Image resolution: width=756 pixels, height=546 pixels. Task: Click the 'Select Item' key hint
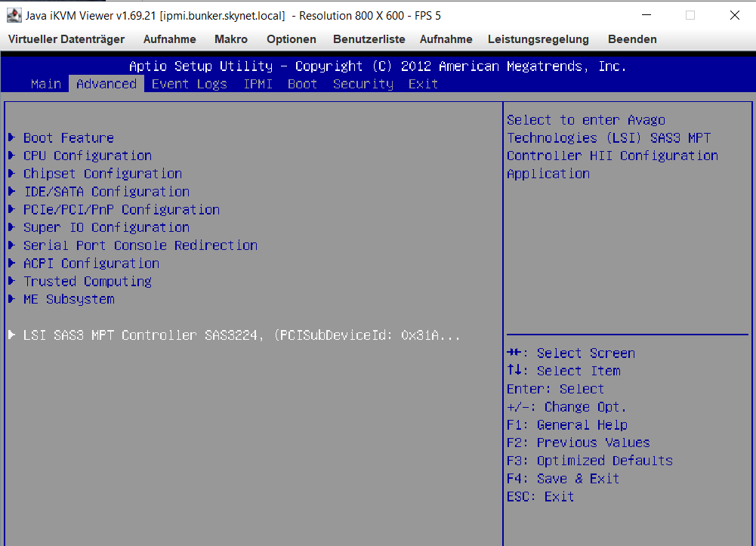click(563, 371)
